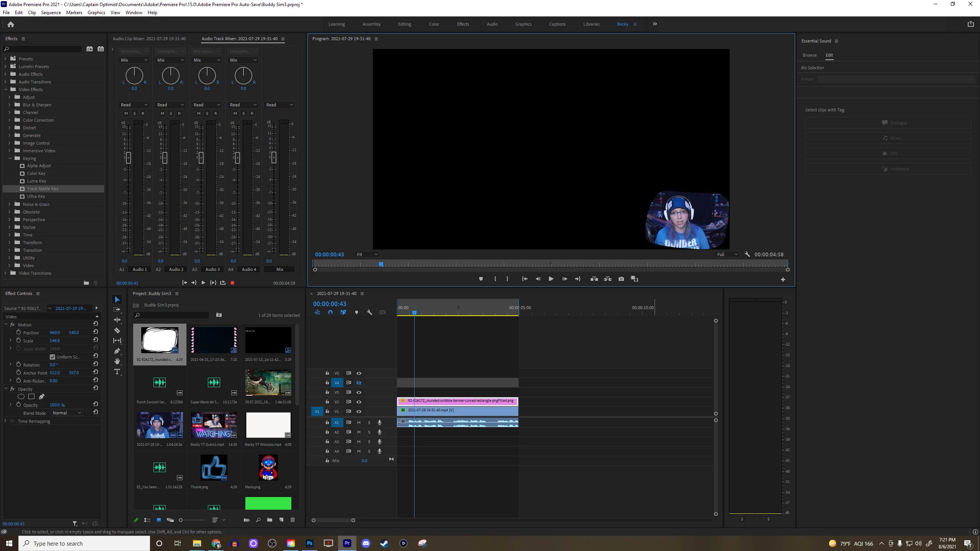Click the Dialogue tag button
Image resolution: width=980 pixels, height=551 pixels.
(888, 123)
